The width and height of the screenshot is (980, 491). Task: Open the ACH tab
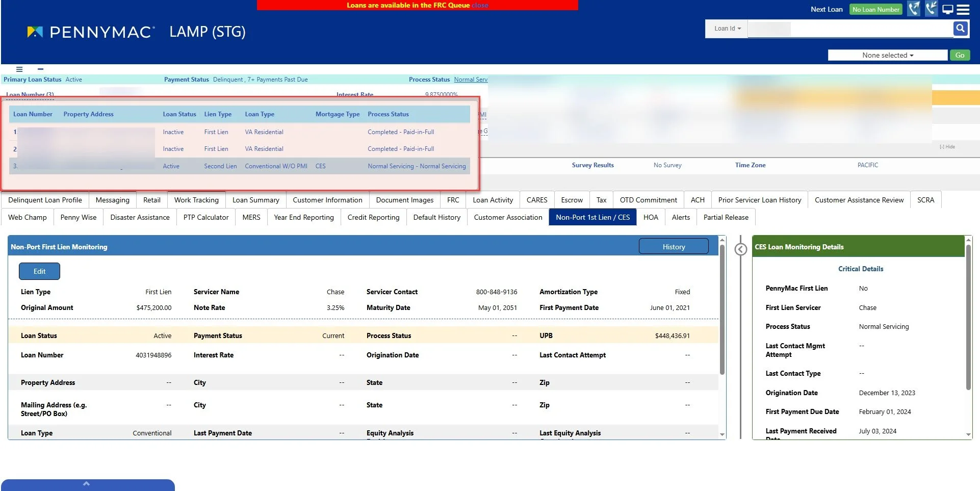698,200
